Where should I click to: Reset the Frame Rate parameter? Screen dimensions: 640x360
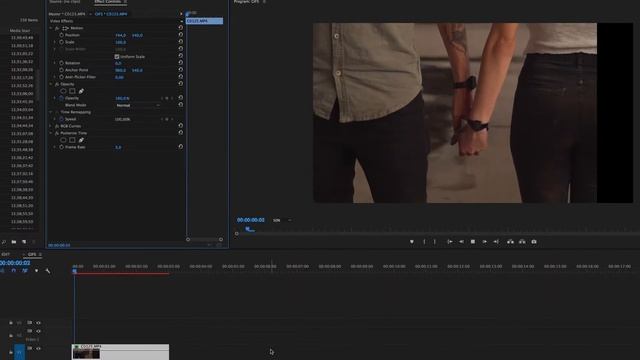coord(180,147)
